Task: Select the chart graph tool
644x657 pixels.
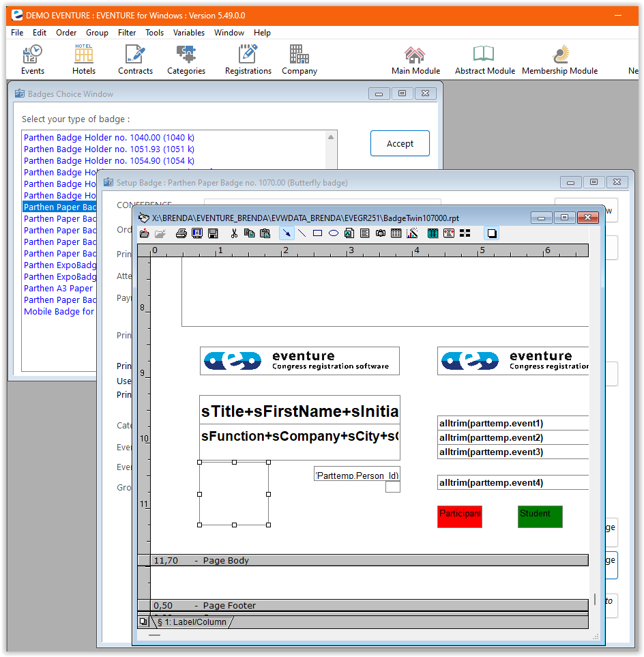Action: pos(412,233)
